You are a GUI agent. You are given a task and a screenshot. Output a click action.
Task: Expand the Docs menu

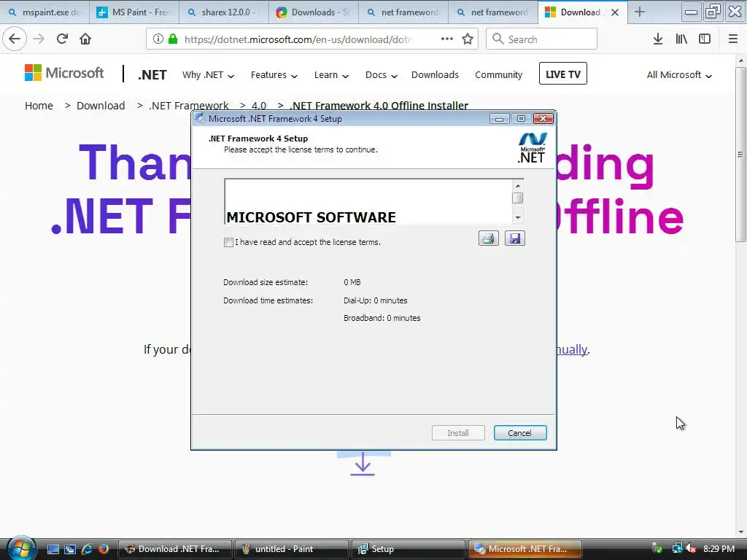click(x=381, y=75)
